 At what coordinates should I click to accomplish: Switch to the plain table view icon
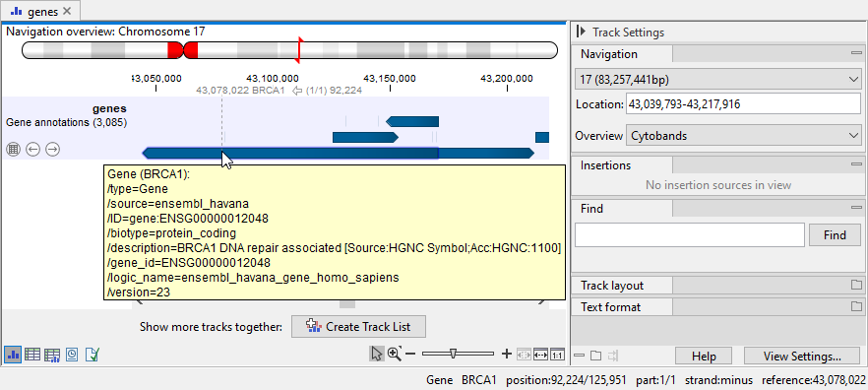[x=32, y=355]
